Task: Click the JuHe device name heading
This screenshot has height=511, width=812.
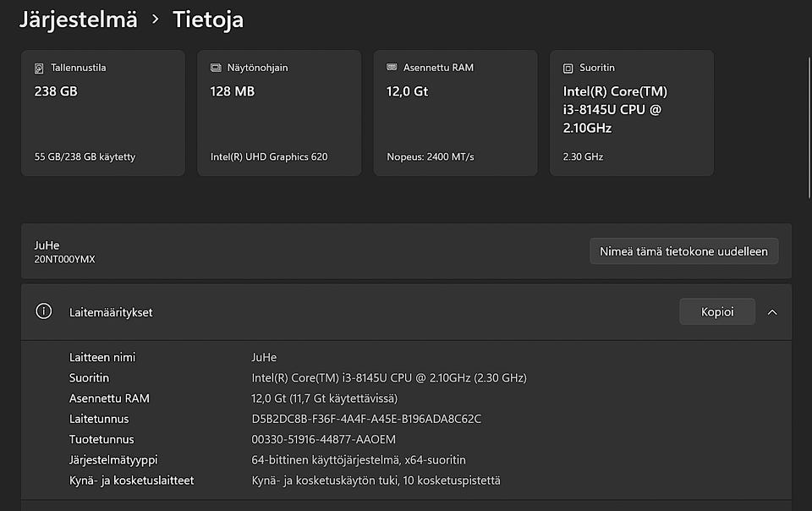Action: pos(47,245)
